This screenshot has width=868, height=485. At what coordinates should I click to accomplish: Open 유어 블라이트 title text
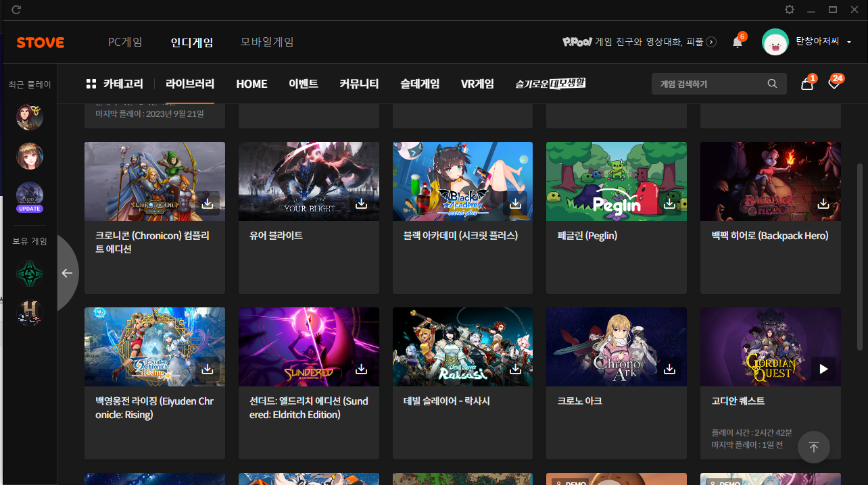(276, 236)
